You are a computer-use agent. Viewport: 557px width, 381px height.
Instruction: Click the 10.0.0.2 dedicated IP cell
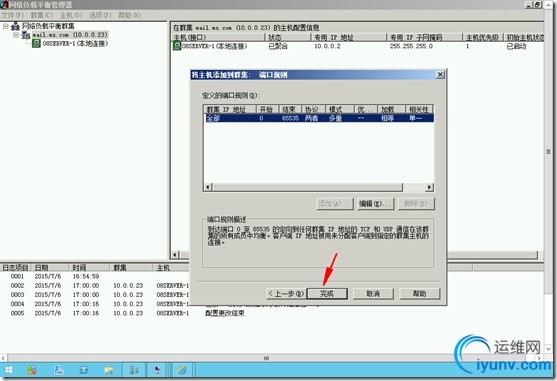327,46
